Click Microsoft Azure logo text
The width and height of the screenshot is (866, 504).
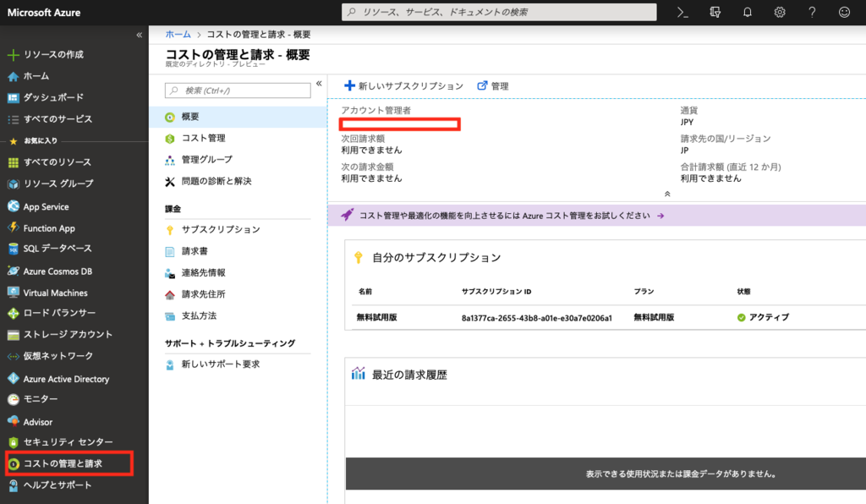[x=44, y=12]
